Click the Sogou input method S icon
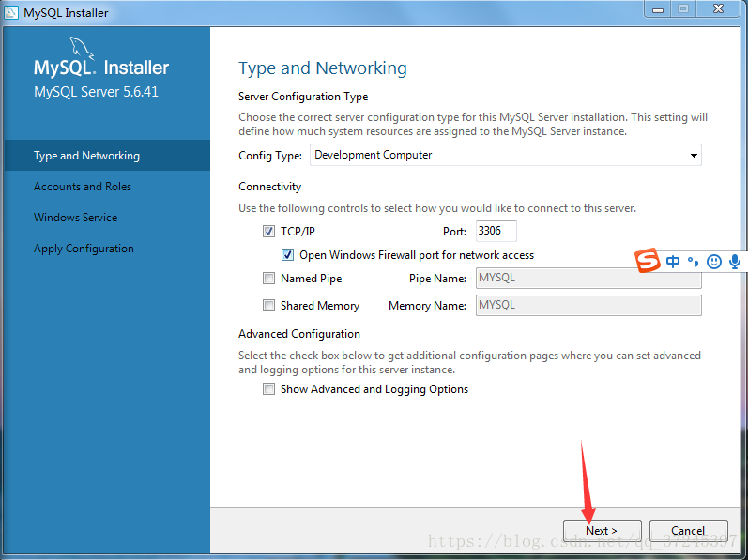Screen dimensions: 748x560 tap(648, 260)
